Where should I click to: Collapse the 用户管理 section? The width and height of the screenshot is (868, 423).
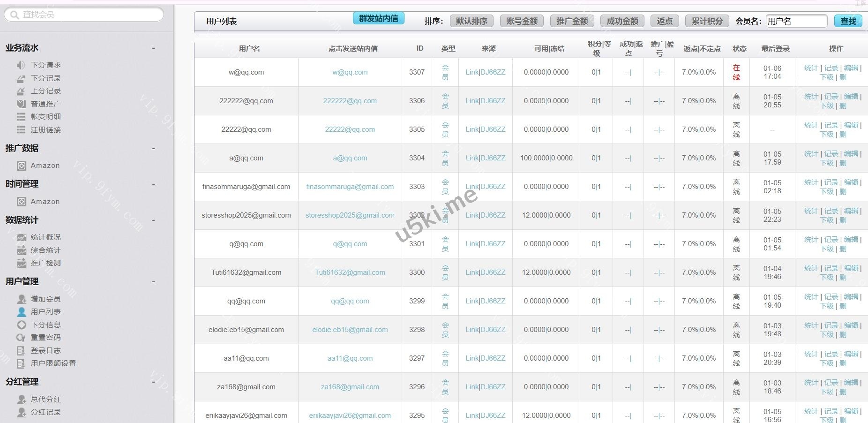(153, 281)
